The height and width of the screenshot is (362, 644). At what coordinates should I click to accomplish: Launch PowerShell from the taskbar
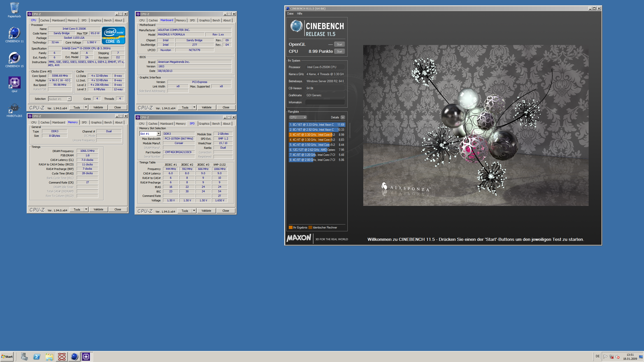(x=37, y=356)
